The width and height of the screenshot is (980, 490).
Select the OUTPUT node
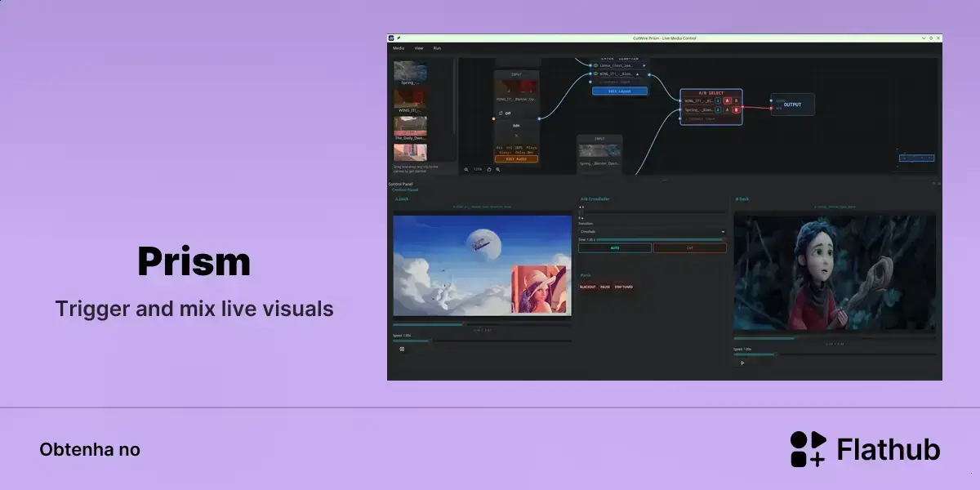pyautogui.click(x=792, y=105)
